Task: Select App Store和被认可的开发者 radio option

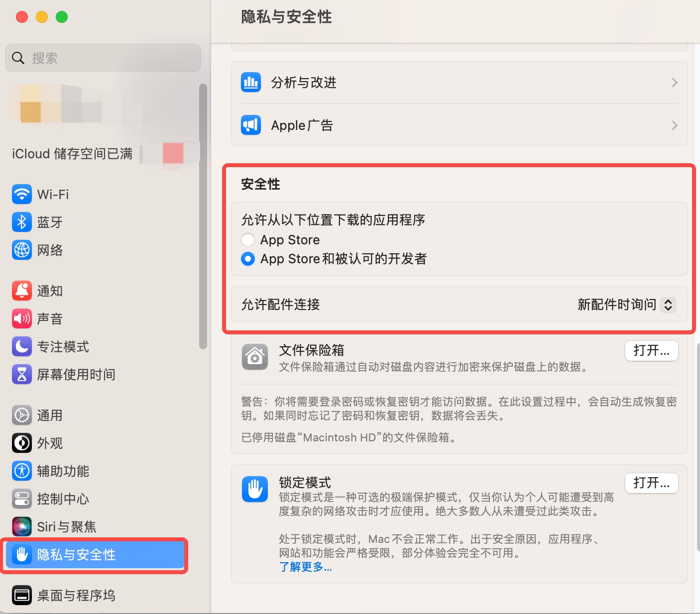Action: pyautogui.click(x=248, y=259)
